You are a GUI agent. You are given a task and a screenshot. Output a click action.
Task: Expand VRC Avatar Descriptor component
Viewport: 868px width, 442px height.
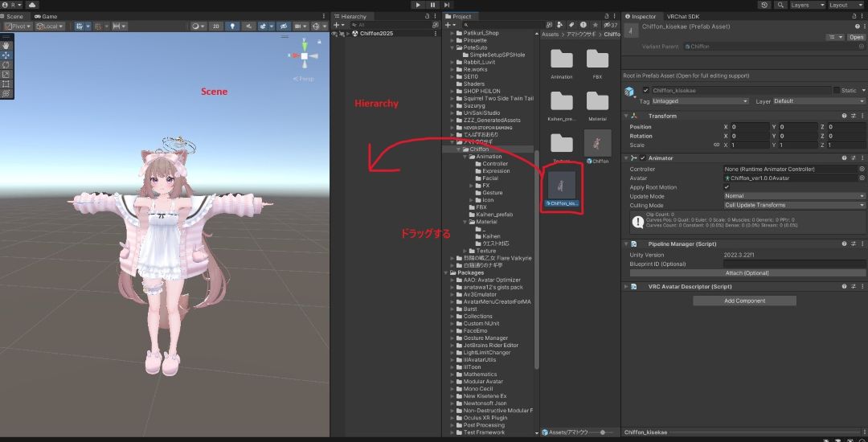[x=626, y=287]
